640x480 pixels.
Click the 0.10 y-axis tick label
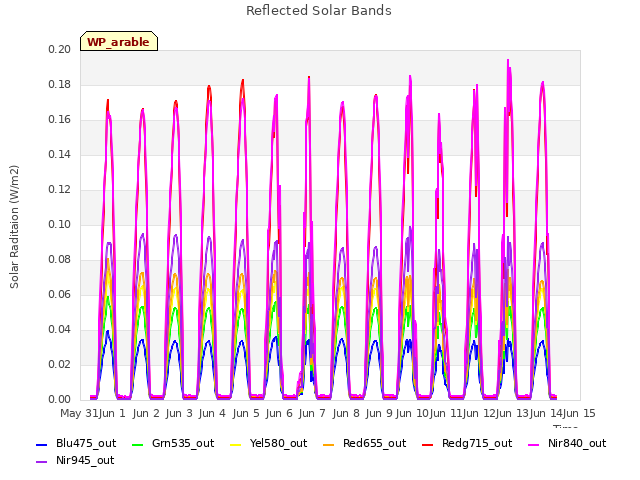pyautogui.click(x=60, y=224)
